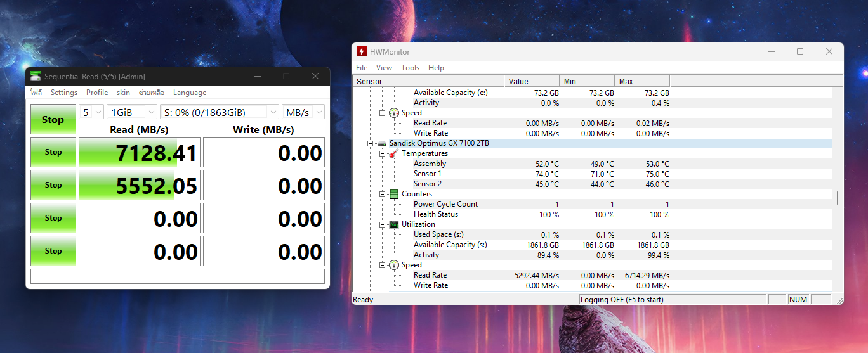This screenshot has width=868, height=353.
Task: Click the green Counters icon
Action: click(394, 194)
